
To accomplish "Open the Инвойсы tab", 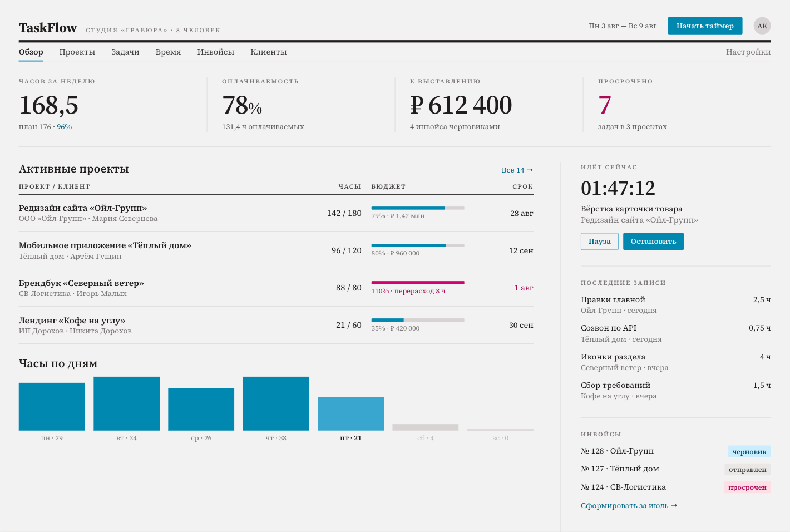I will click(216, 52).
